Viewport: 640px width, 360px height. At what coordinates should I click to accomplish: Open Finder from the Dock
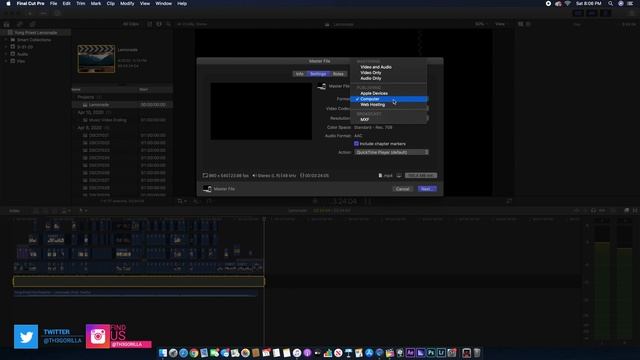(x=163, y=353)
